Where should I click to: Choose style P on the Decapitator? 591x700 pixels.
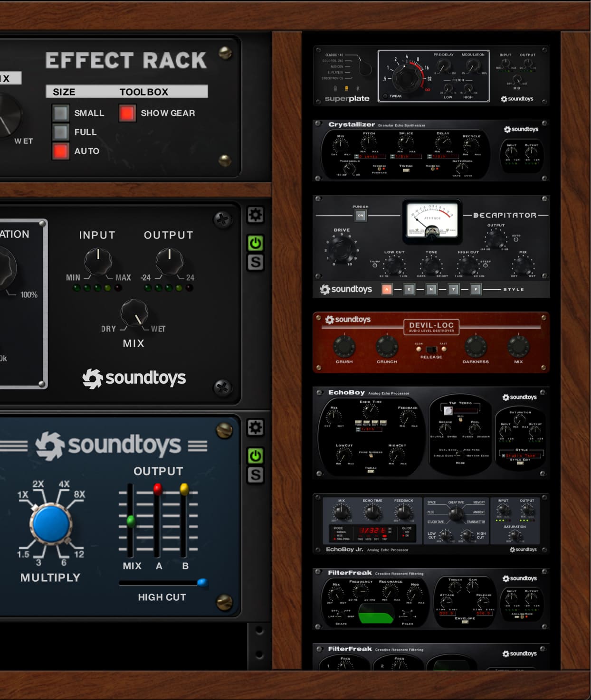(476, 289)
